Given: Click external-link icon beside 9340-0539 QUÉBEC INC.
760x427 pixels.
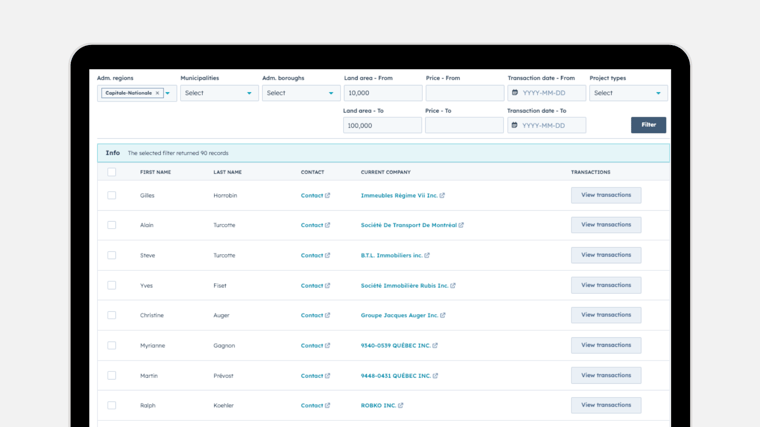Looking at the screenshot, I should pyautogui.click(x=435, y=346).
